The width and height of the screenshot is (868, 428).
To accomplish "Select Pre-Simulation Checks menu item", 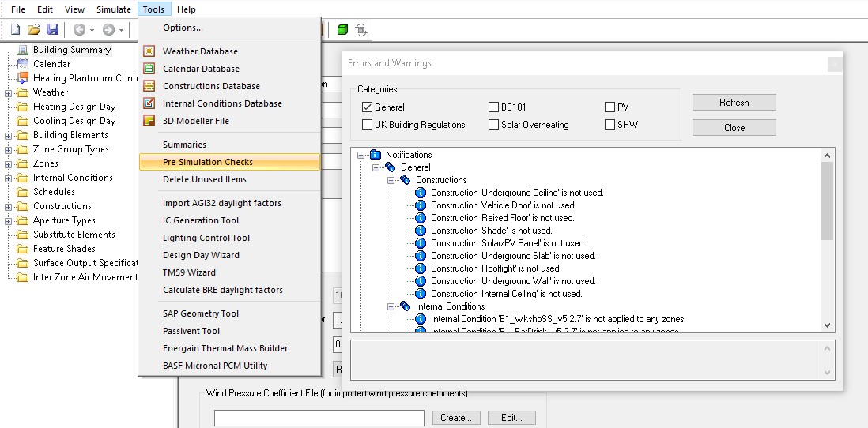I will pos(208,162).
